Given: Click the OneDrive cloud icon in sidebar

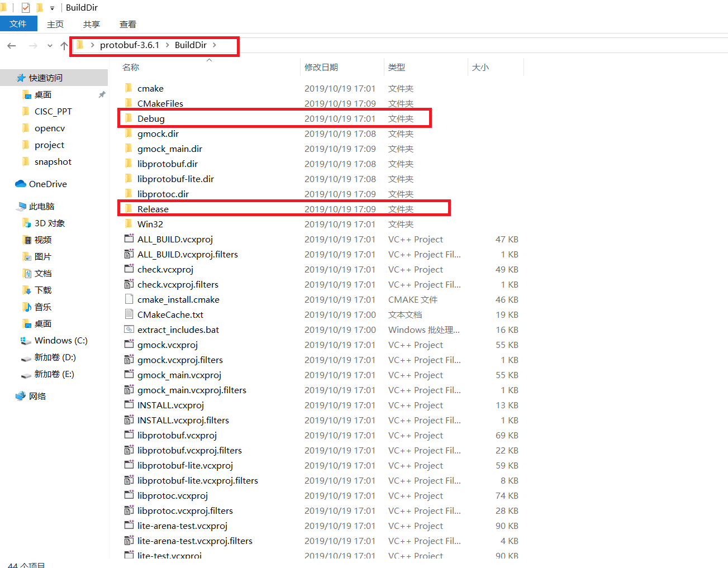Looking at the screenshot, I should click(21, 184).
